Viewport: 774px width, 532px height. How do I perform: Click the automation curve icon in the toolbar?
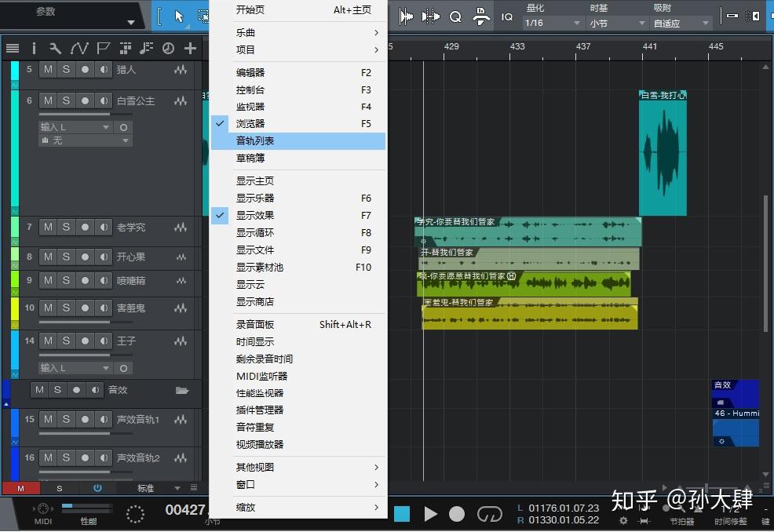(x=79, y=48)
